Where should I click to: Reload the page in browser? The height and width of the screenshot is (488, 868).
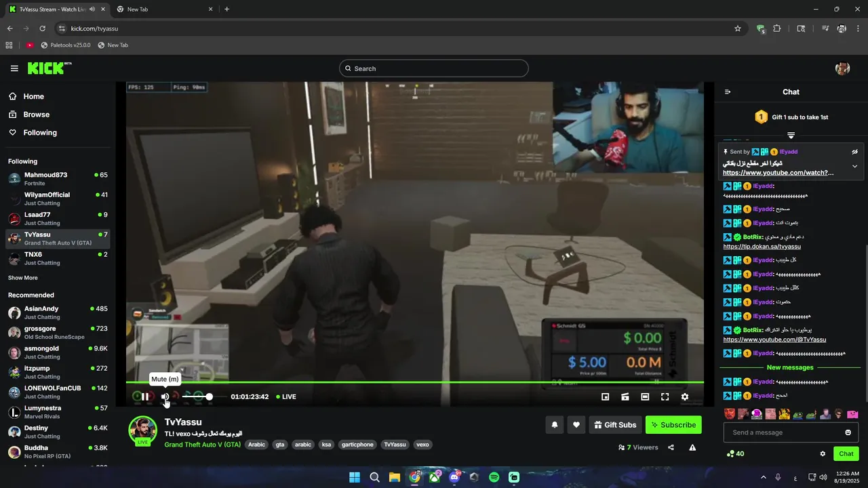tap(42, 28)
